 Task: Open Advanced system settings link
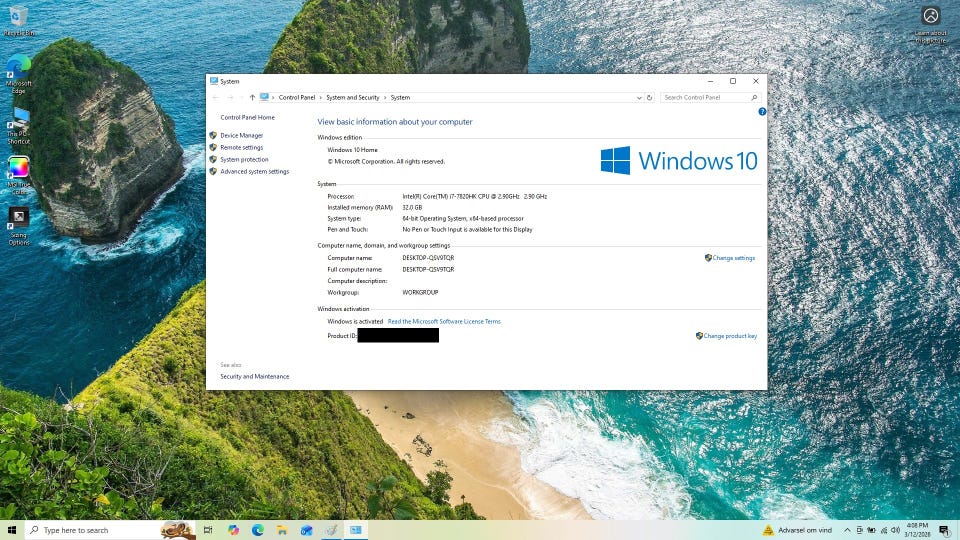(254, 172)
